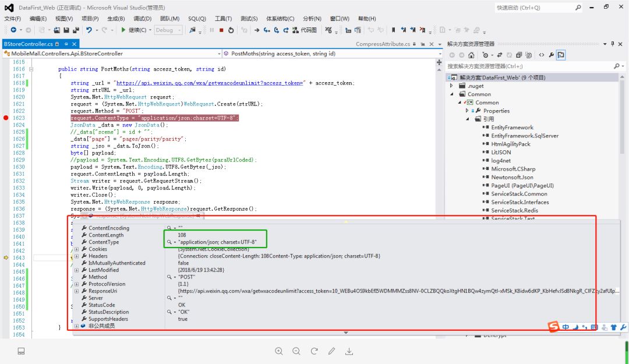This screenshot has height=364, width=629.
Task: Toggle a bookmark with the bookmark icon
Action: pyautogui.click(x=394, y=30)
